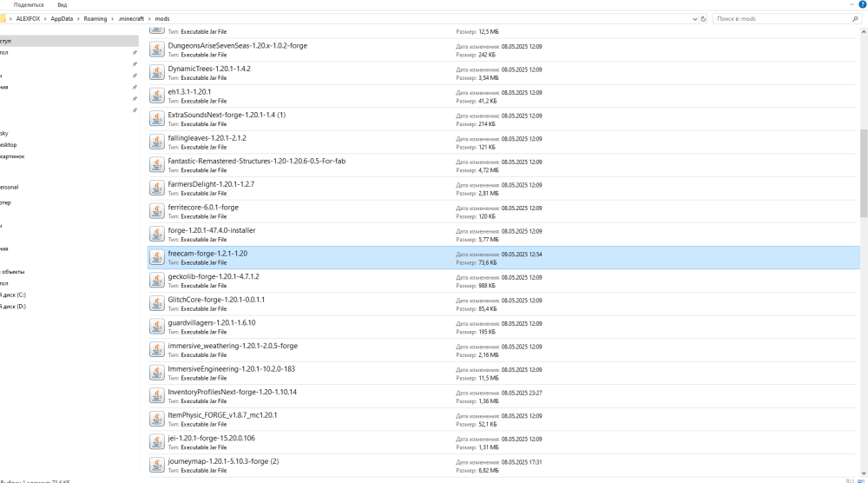This screenshot has width=868, height=483.
Task: Select file name journeymap-1.20.1-5.10.3-forge (2)
Action: pos(224,461)
